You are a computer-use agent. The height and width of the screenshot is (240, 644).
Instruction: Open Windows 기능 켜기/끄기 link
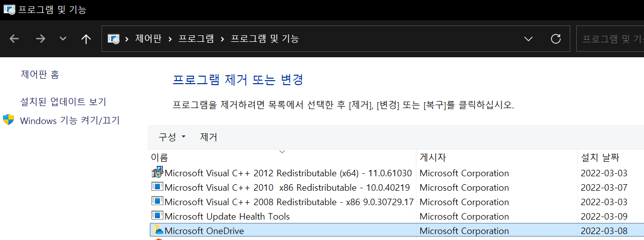tap(70, 120)
